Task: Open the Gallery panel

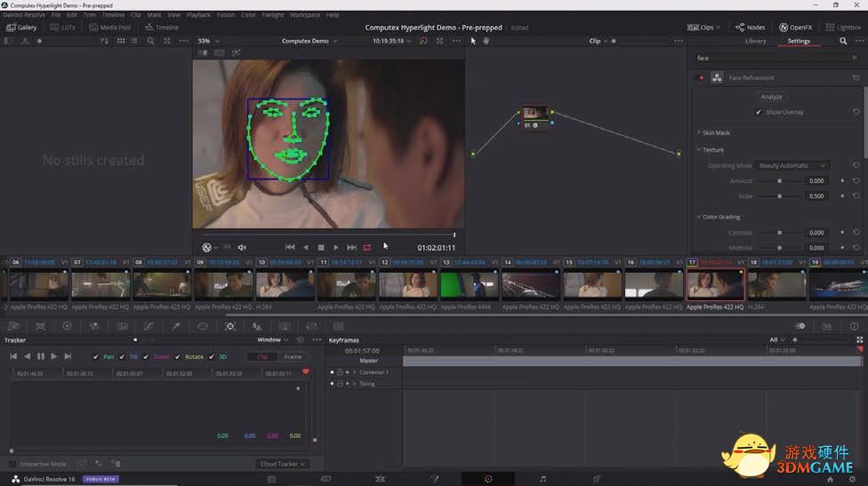Action: [21, 28]
